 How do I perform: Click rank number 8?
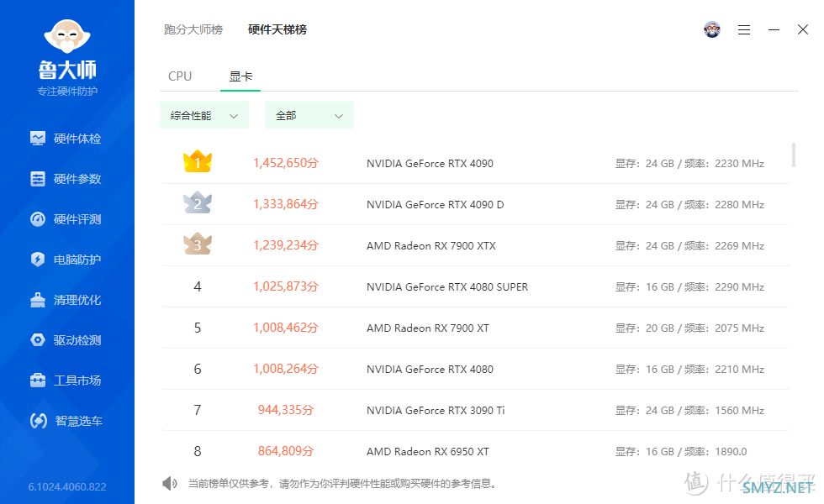(198, 451)
